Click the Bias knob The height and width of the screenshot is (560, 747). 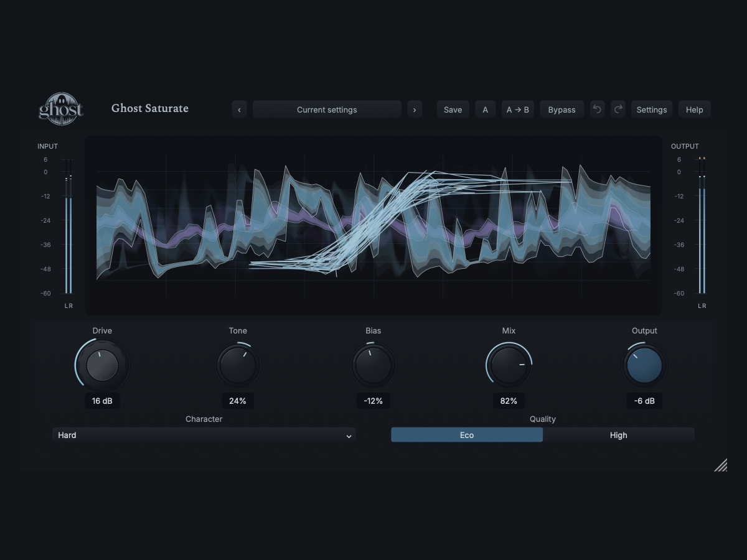point(374,365)
